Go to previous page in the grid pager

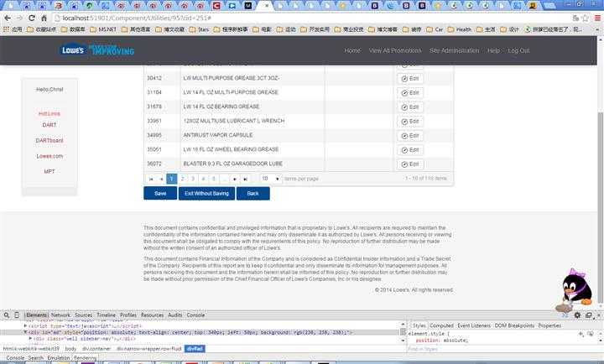tap(161, 179)
